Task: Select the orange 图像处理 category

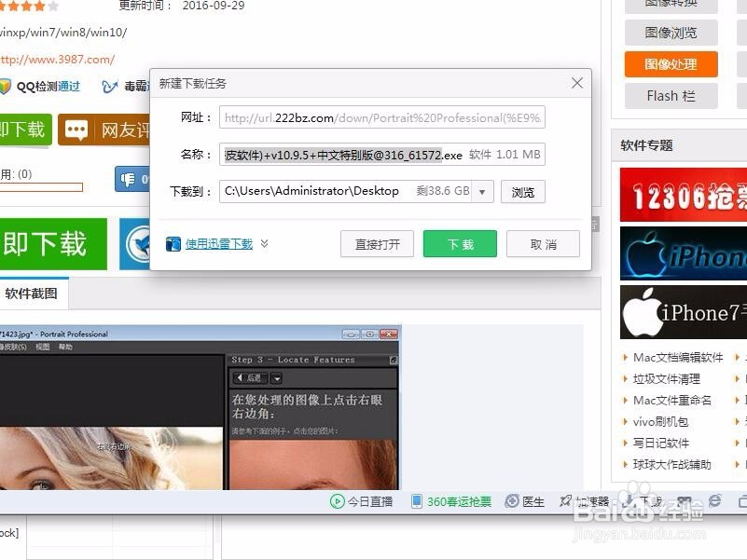Action: coord(671,63)
